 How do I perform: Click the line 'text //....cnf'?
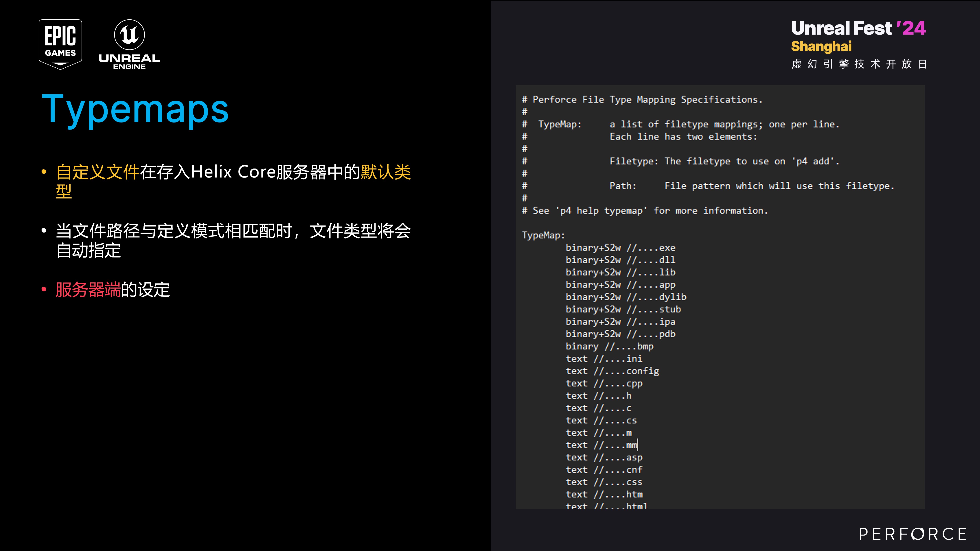point(604,470)
